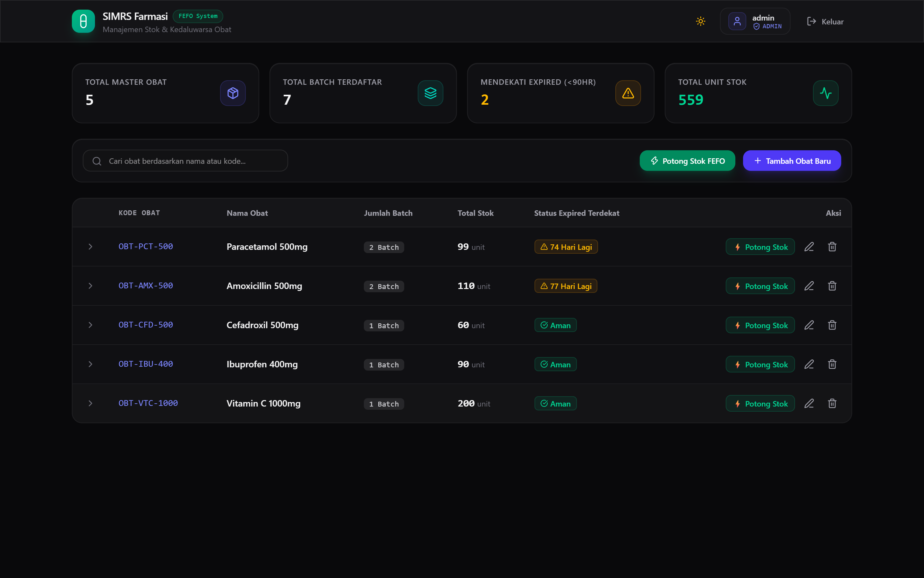Image resolution: width=924 pixels, height=578 pixels.
Task: Cut stock for Cefadroxil 500mg
Action: point(760,325)
